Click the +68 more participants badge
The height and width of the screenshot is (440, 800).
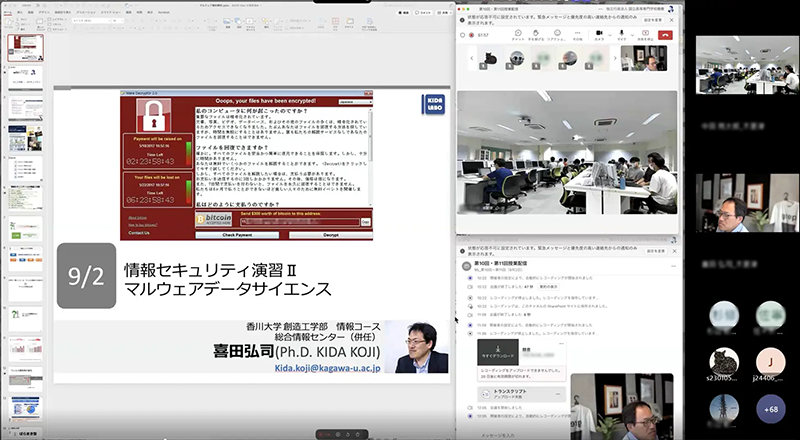770,409
